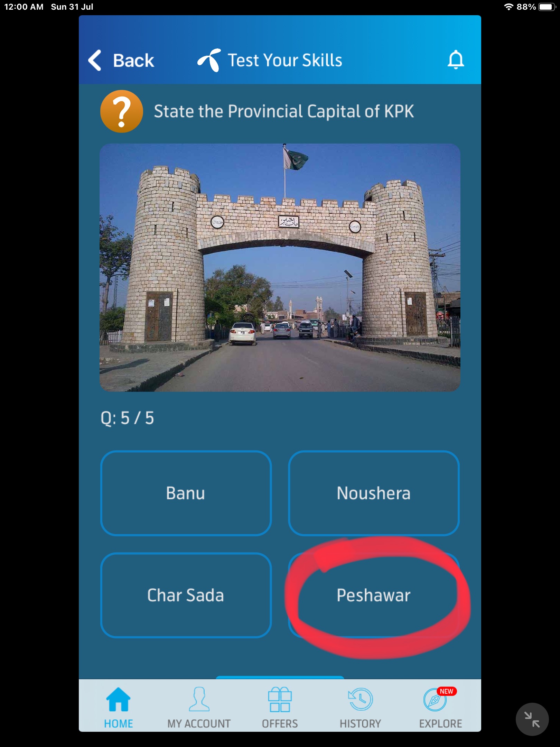Tap the History clock icon

pyautogui.click(x=360, y=699)
